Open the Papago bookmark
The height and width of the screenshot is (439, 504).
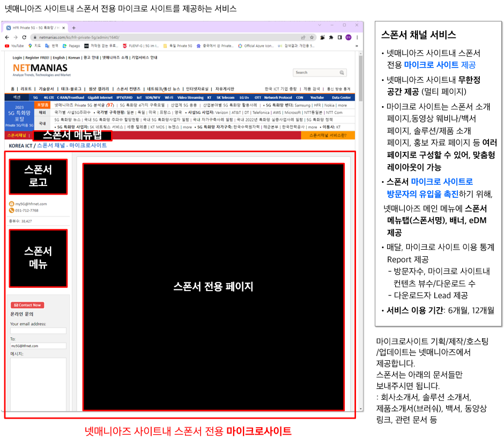[x=71, y=46]
